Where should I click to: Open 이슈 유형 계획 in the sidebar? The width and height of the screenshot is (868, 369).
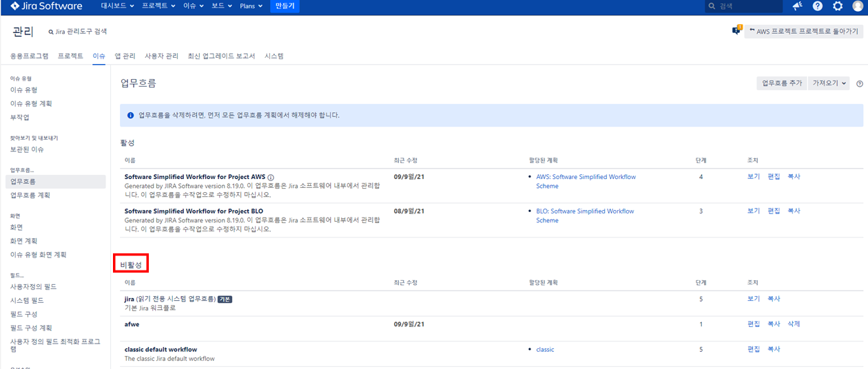[31, 104]
